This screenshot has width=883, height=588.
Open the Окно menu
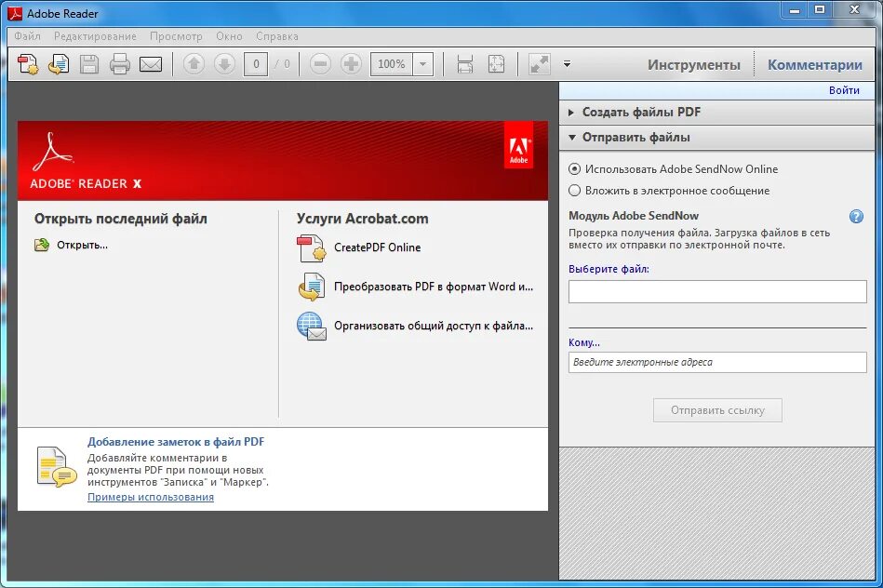point(229,36)
